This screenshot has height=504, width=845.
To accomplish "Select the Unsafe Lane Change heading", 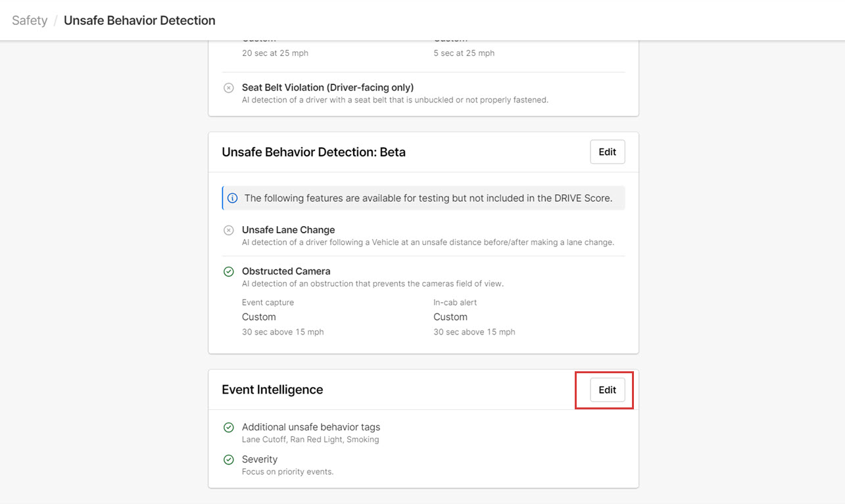I will (288, 230).
